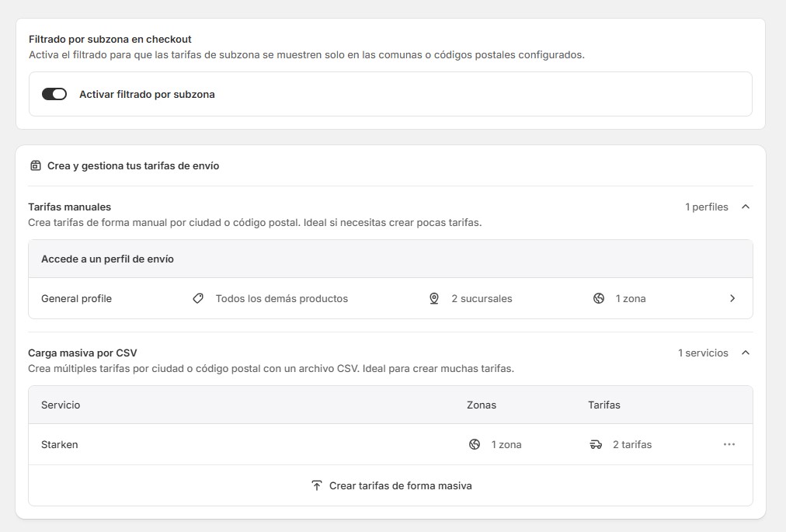Click the globe icon in General profile row
The image size is (786, 532).
pyautogui.click(x=599, y=298)
